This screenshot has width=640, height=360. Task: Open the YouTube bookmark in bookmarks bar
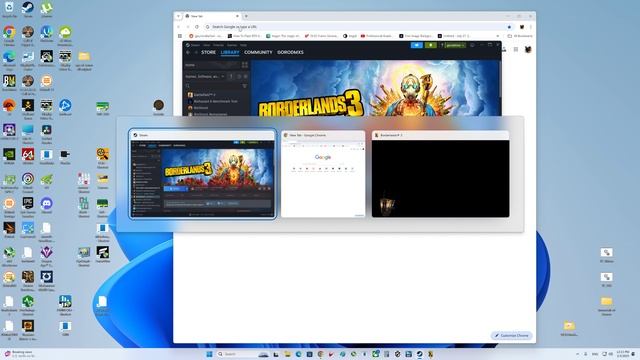(376, 36)
